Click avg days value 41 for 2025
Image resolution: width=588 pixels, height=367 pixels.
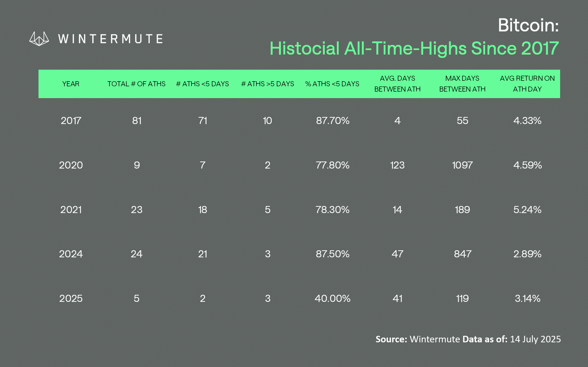tap(398, 299)
